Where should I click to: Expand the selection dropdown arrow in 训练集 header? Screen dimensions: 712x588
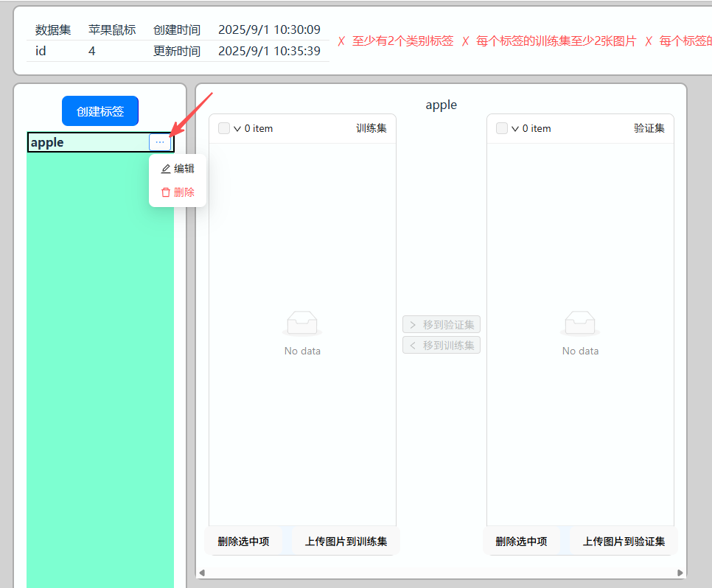click(x=237, y=129)
